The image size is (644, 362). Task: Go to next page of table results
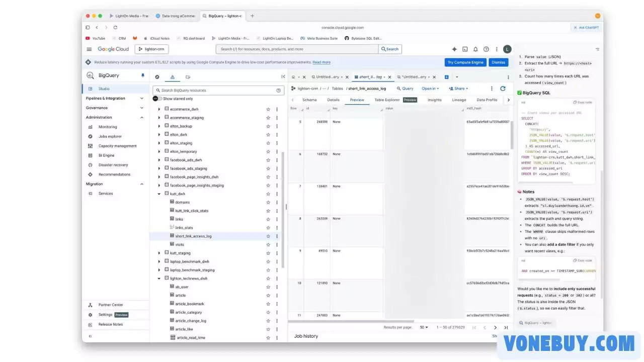click(495, 327)
